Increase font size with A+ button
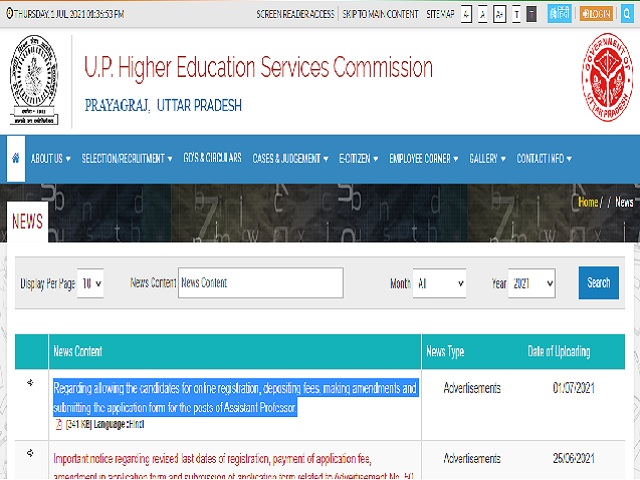Image resolution: width=640 pixels, height=480 pixels. click(x=499, y=14)
